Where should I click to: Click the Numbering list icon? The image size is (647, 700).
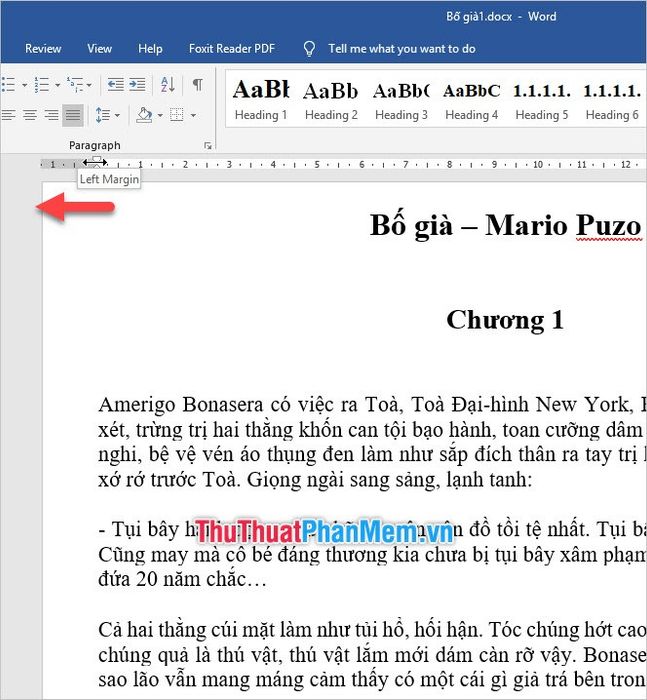click(x=42, y=84)
